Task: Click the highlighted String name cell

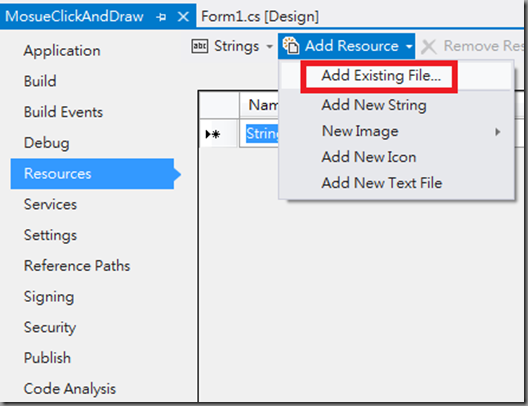Action: tap(262, 134)
